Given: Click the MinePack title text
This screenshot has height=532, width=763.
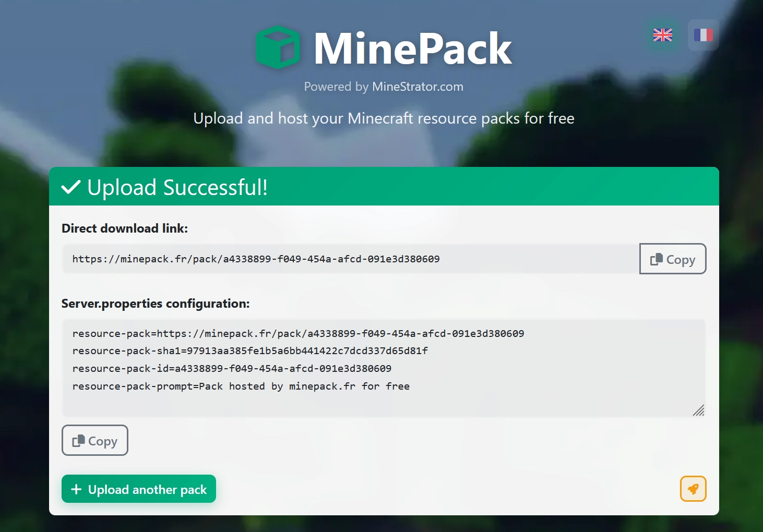Looking at the screenshot, I should pyautogui.click(x=412, y=49).
